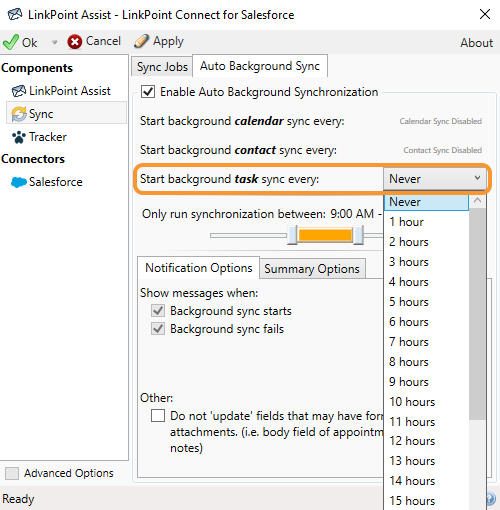Click the red Cancel icon
This screenshot has width=500, height=510.
(75, 42)
